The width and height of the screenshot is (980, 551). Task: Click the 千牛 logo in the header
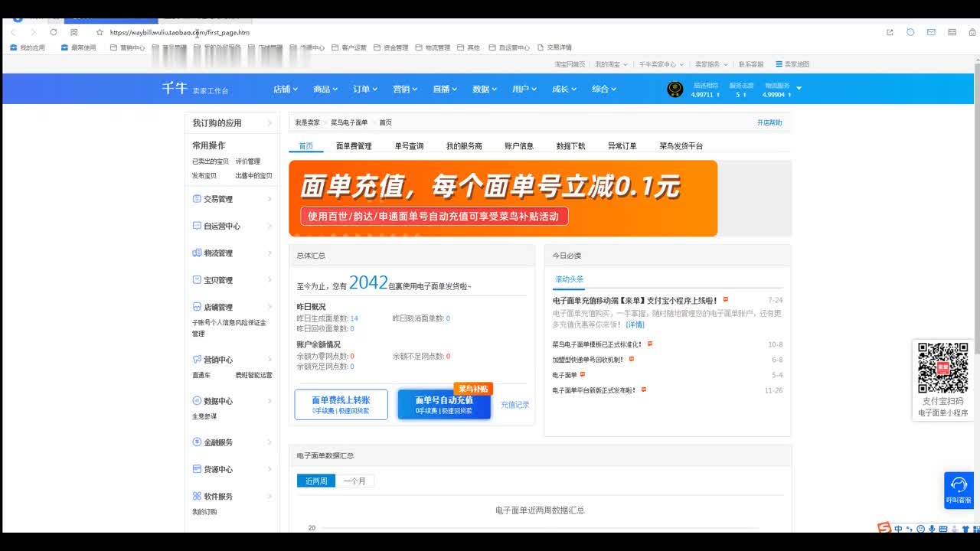pos(174,88)
